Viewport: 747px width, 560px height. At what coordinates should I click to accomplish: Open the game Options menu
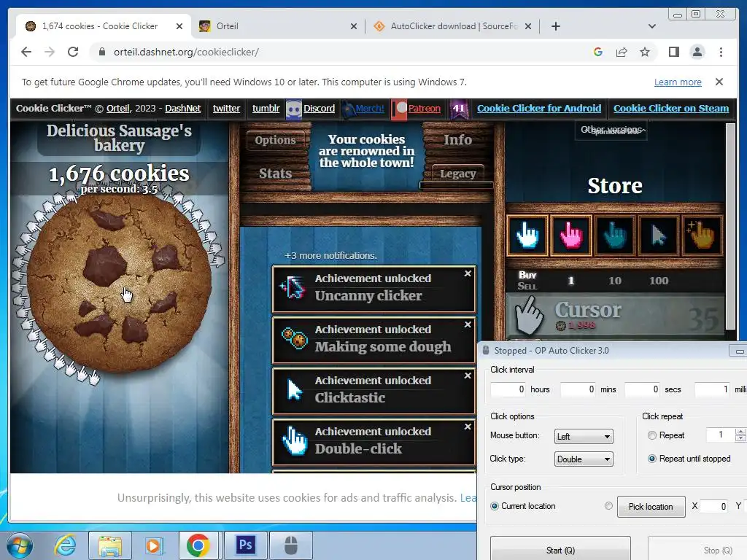[x=275, y=140]
